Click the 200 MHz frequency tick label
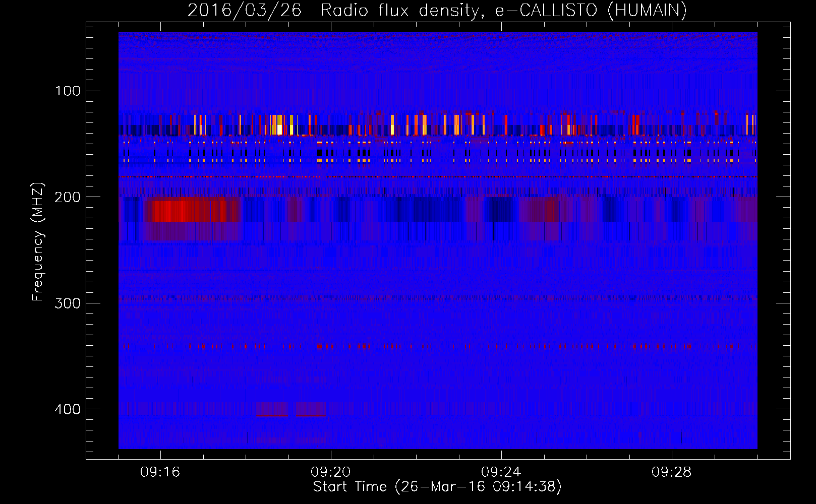Viewport: 816px width, 504px height. pos(68,197)
